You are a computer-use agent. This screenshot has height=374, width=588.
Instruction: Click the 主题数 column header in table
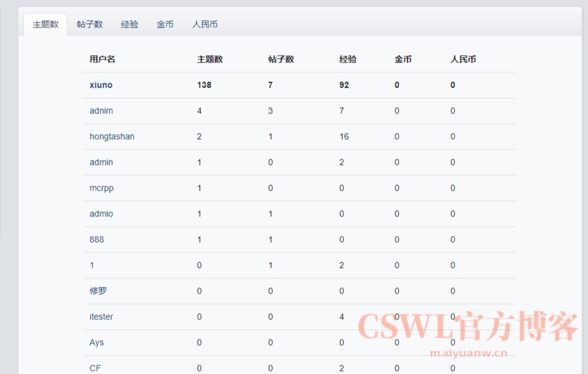click(x=210, y=59)
